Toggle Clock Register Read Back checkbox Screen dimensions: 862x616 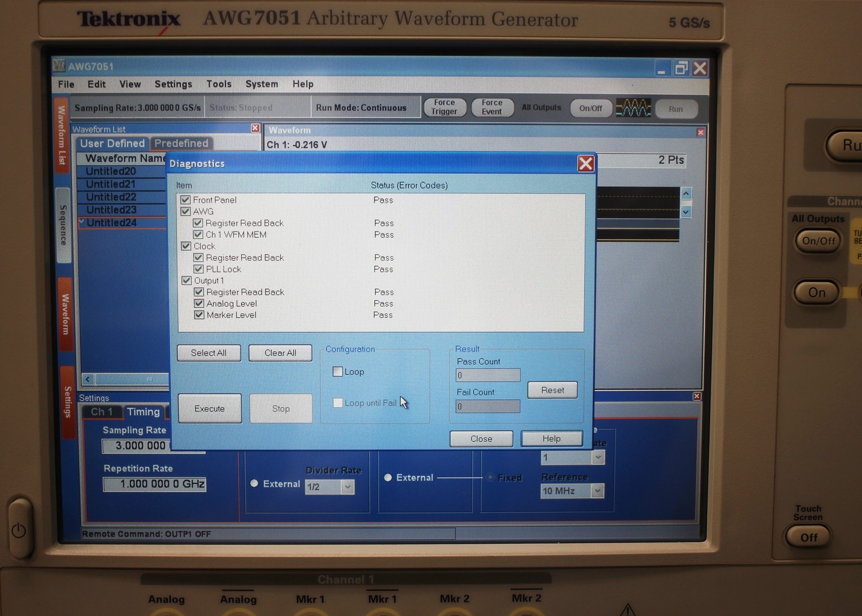(198, 257)
